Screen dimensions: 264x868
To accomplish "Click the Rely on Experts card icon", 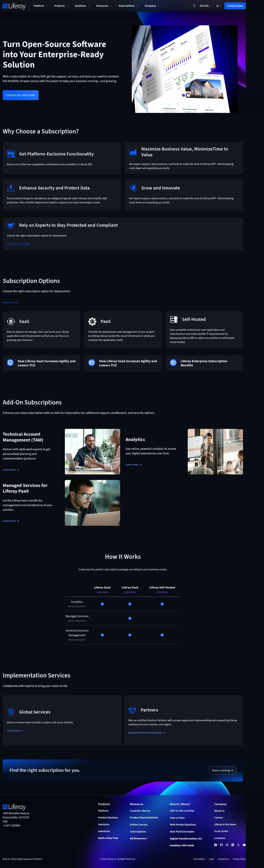I will click(x=11, y=225).
